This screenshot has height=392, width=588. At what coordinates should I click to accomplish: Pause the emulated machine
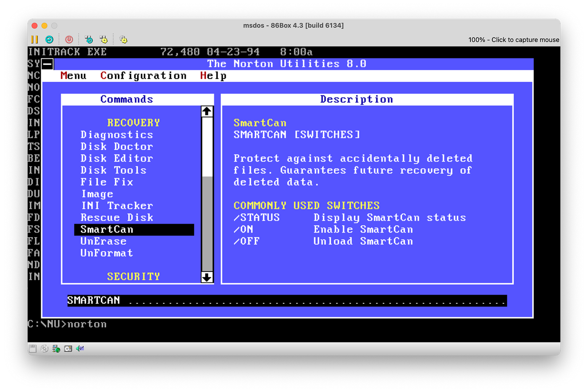tap(34, 39)
